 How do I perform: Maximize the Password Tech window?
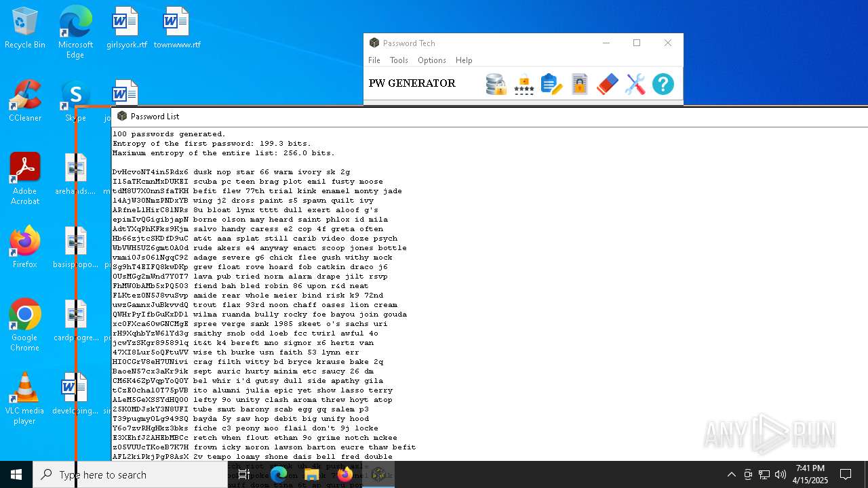coord(637,43)
